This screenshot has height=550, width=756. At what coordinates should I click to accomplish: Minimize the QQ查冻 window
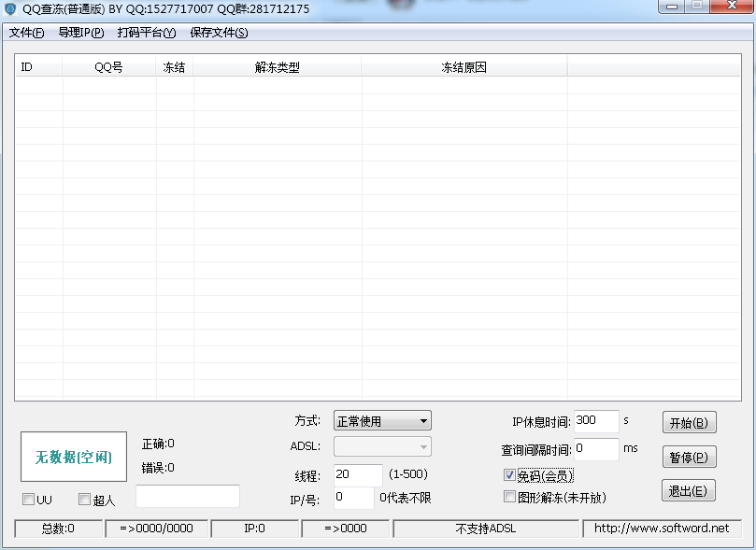coord(672,7)
